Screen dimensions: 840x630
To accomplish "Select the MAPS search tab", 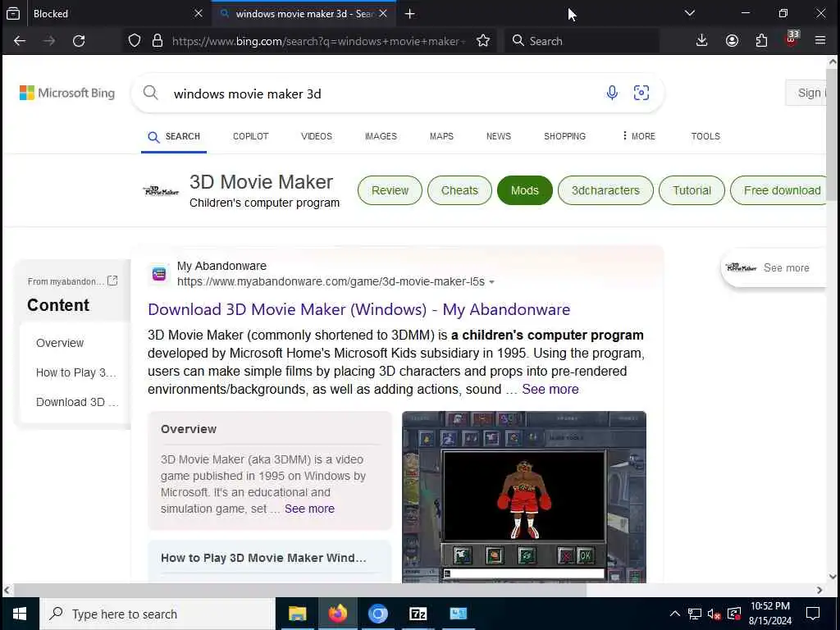I will (x=441, y=137).
